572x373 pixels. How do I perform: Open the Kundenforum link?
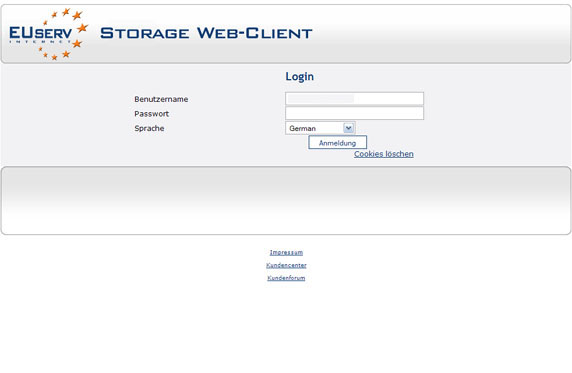[286, 278]
